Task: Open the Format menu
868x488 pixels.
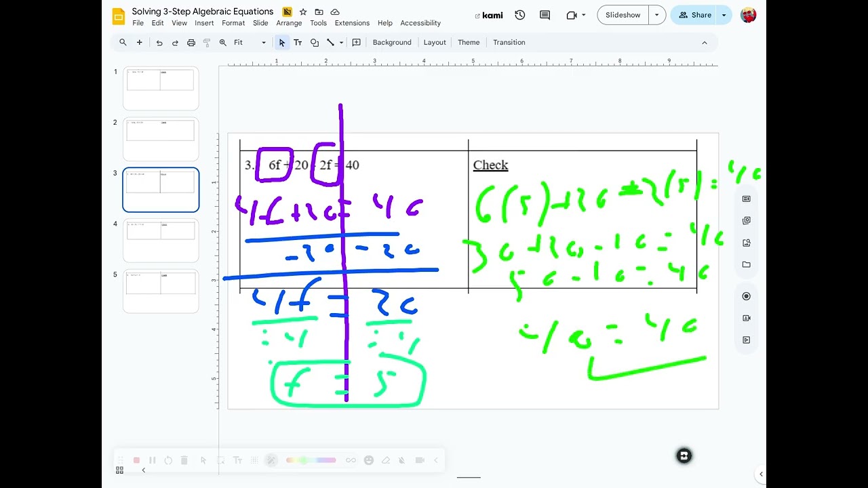Action: click(x=233, y=23)
